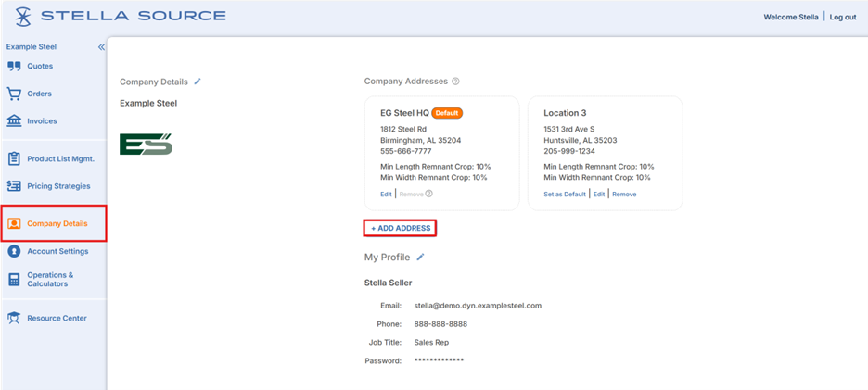This screenshot has width=868, height=390.
Task: Click the Product List Mgmt. clipboard icon
Action: tap(14, 159)
